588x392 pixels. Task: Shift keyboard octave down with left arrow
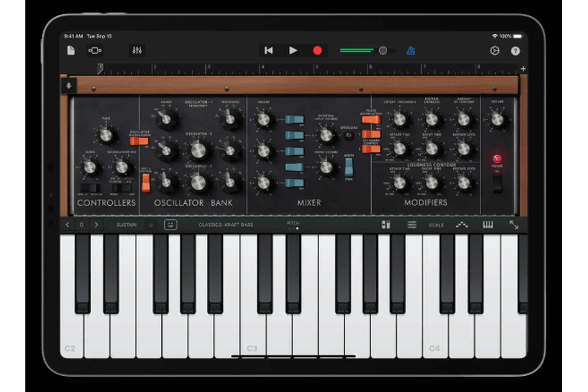[x=67, y=225]
